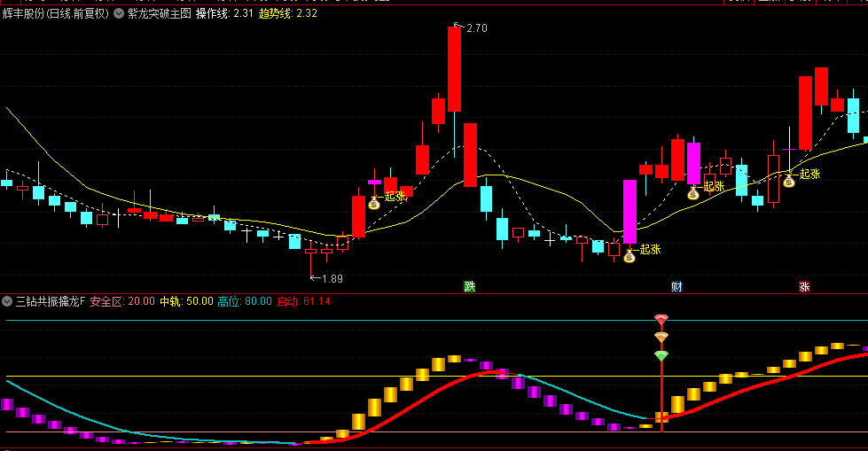Click the rightmost money bag 起涨 icon
The width and height of the screenshot is (868, 451).
789,181
